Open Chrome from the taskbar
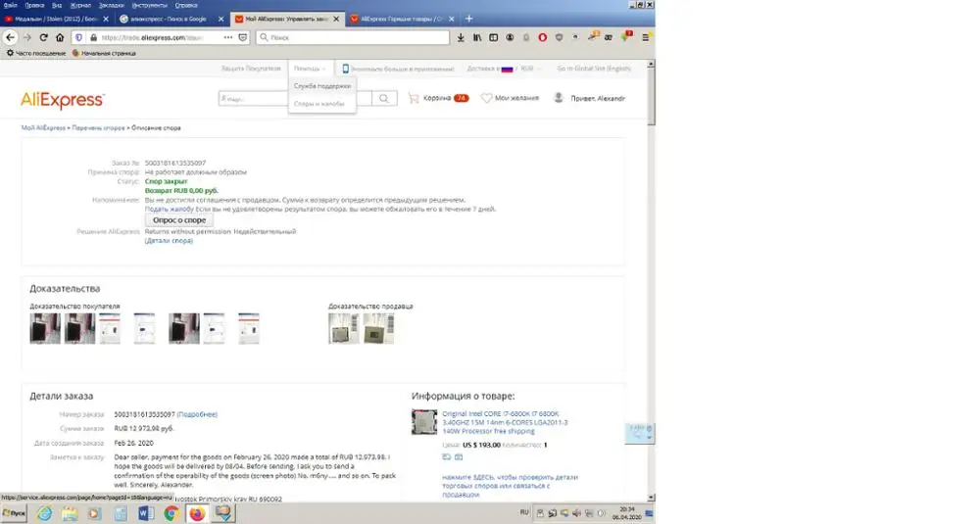 [x=171, y=513]
